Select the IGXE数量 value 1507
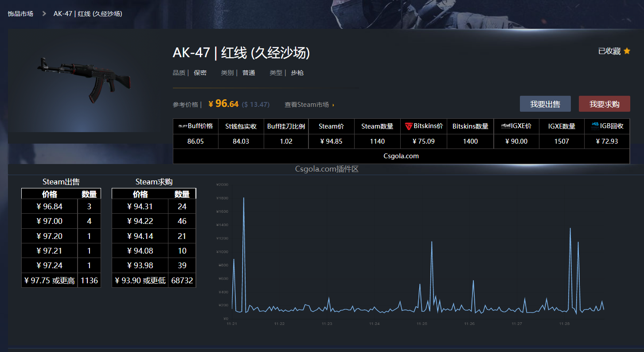 click(562, 141)
